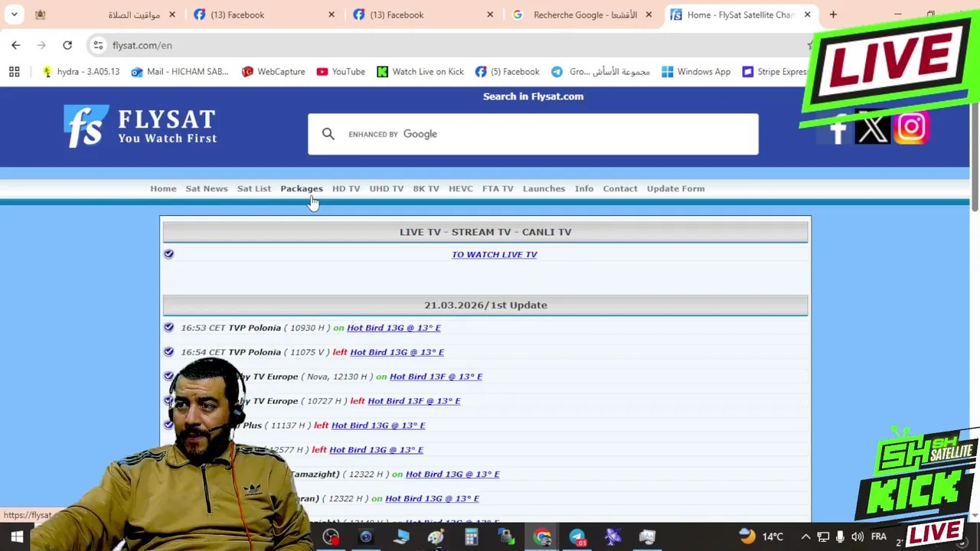Open Hot Bird 13F link for 10727 H
Screen dimensions: 980x551
click(413, 401)
